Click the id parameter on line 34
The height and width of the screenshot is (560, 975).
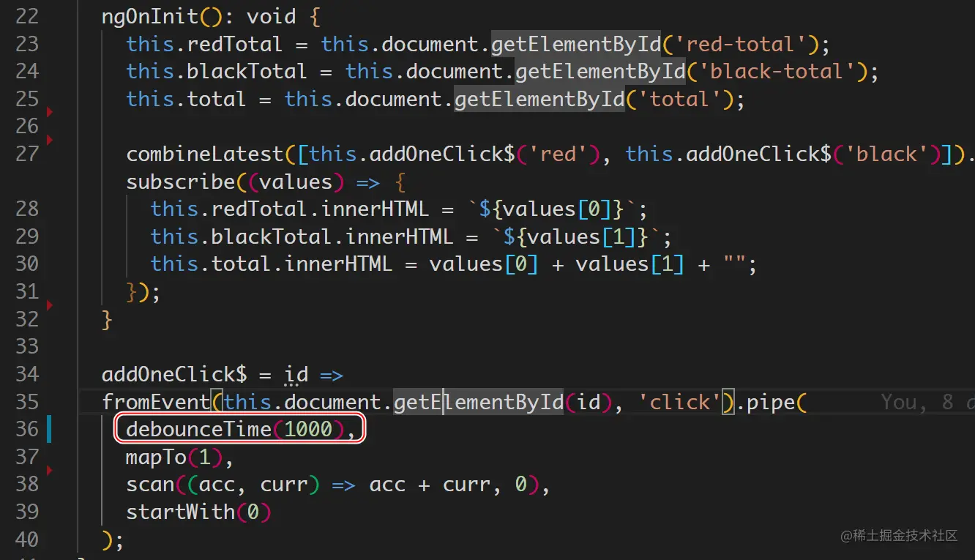tap(296, 375)
